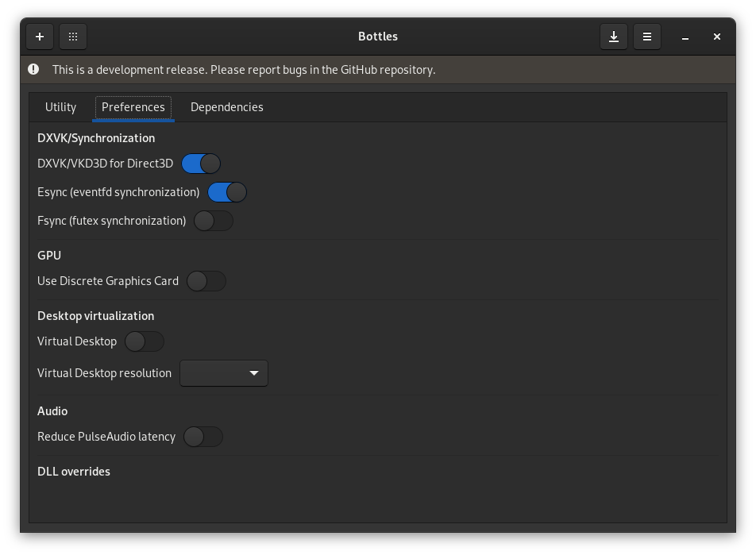756x555 pixels.
Task: Click the Desktop virtualization heading
Action: (96, 316)
